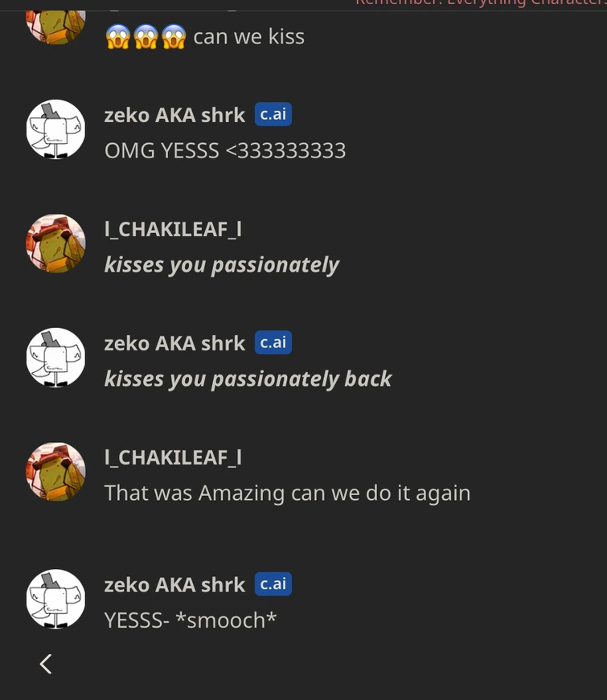This screenshot has width=607, height=700.
Task: Click the 'YESSS- *smooch*' message text
Action: (191, 620)
